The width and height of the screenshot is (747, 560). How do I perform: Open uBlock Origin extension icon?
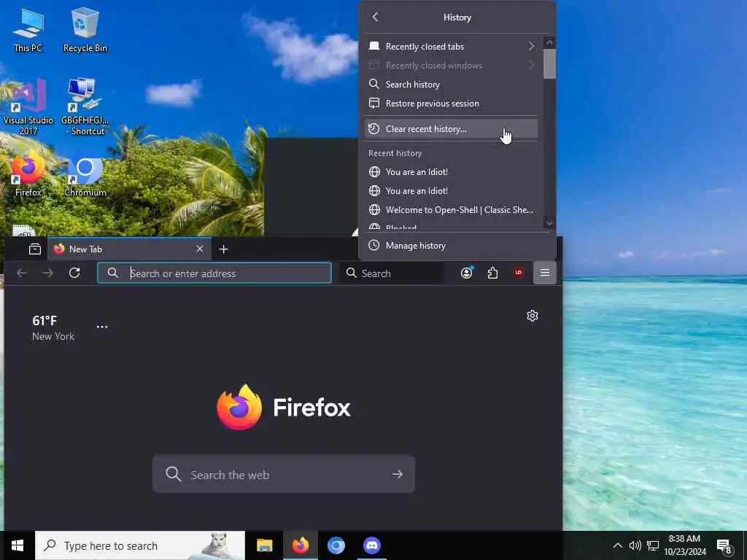pos(519,273)
